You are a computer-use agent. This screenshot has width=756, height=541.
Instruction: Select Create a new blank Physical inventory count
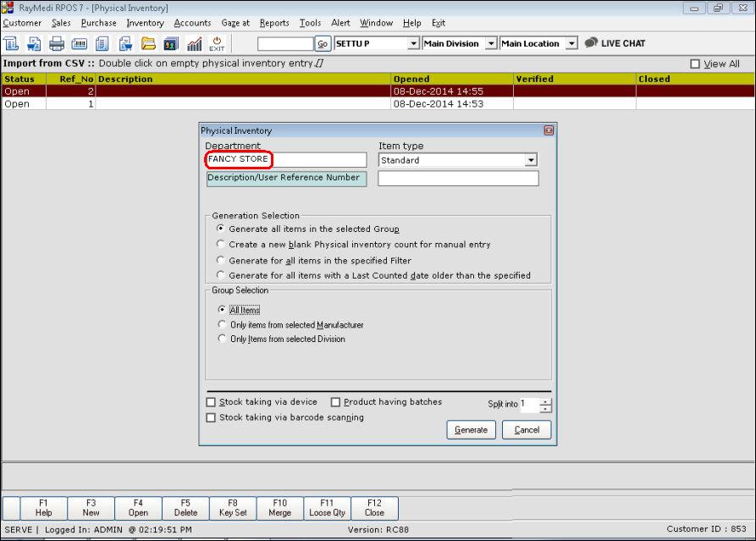[220, 244]
